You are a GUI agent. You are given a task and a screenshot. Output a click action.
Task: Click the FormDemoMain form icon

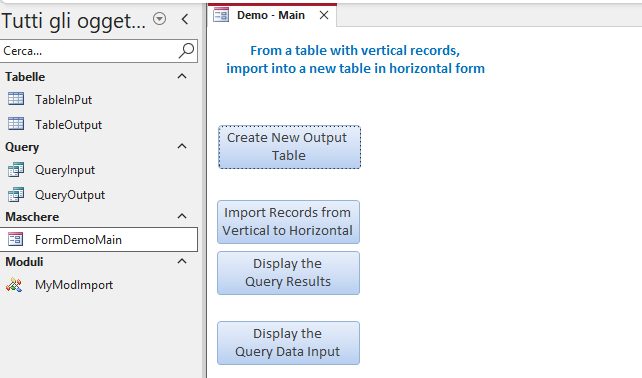pos(16,239)
